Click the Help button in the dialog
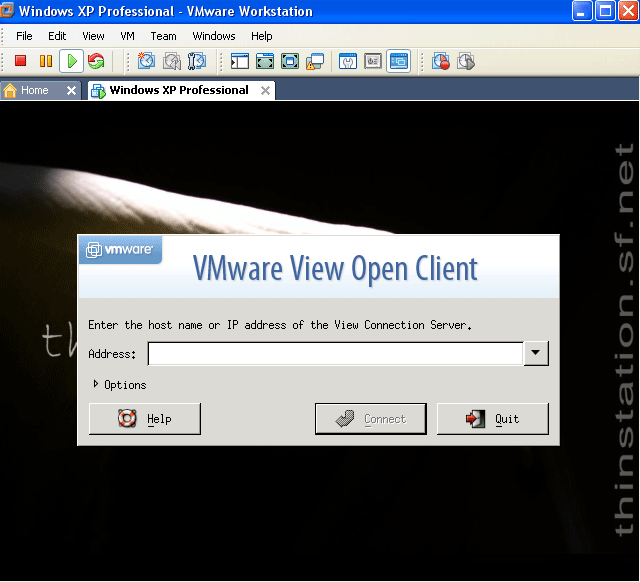The width and height of the screenshot is (640, 582). click(x=145, y=419)
